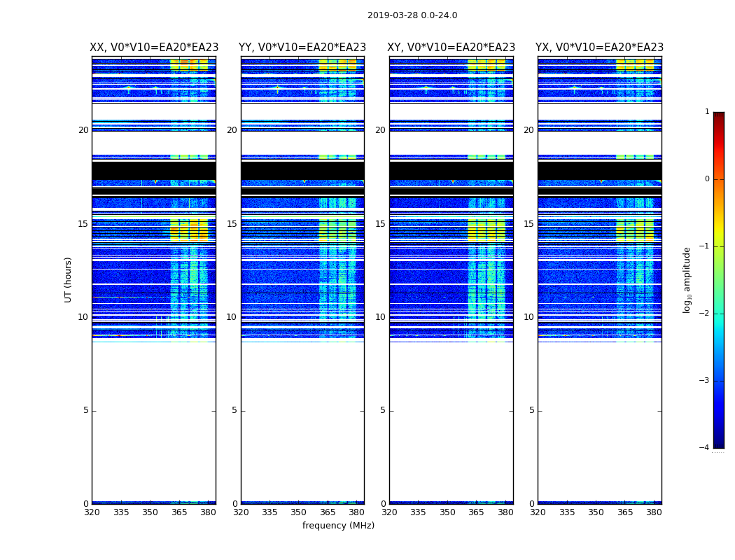Click the 15 hour tick on the XX panel
The image size is (735, 560).
pos(83,224)
